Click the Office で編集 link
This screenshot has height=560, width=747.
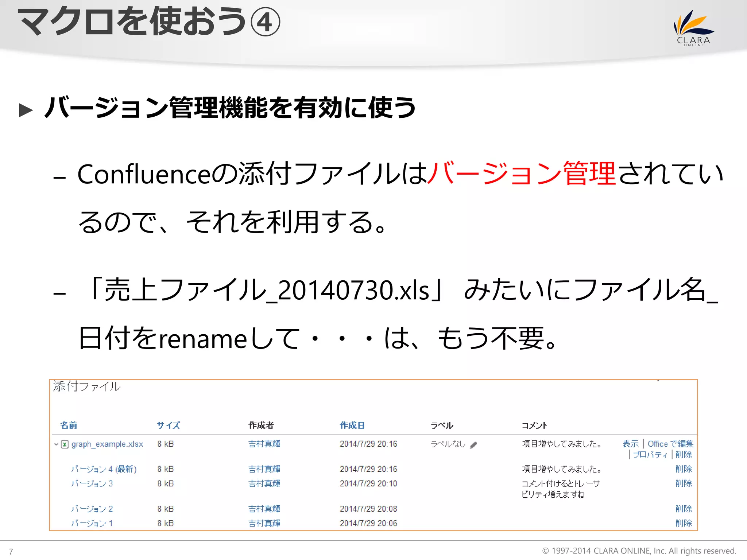[x=670, y=444]
